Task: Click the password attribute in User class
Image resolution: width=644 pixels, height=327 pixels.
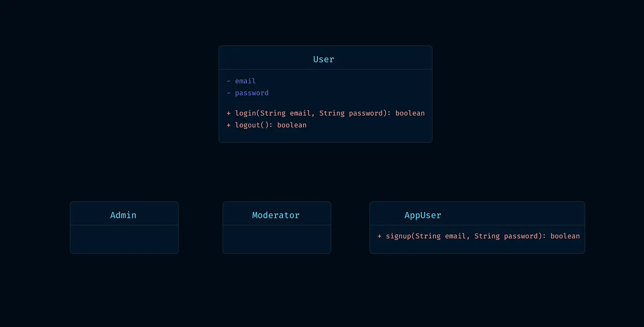Action: click(252, 93)
